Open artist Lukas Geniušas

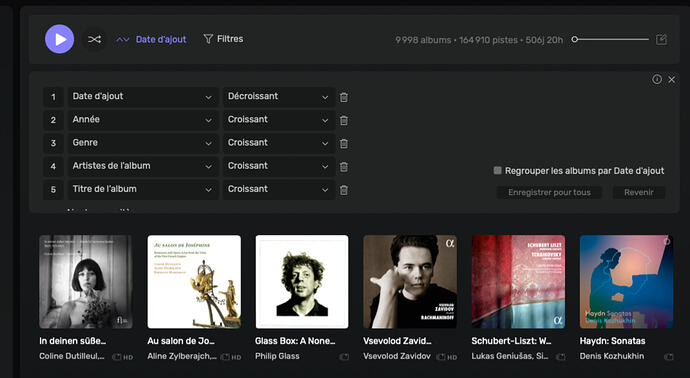coord(510,356)
